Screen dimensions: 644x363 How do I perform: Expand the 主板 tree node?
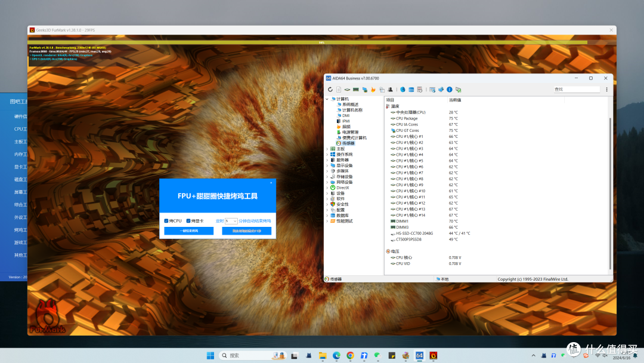coord(327,149)
